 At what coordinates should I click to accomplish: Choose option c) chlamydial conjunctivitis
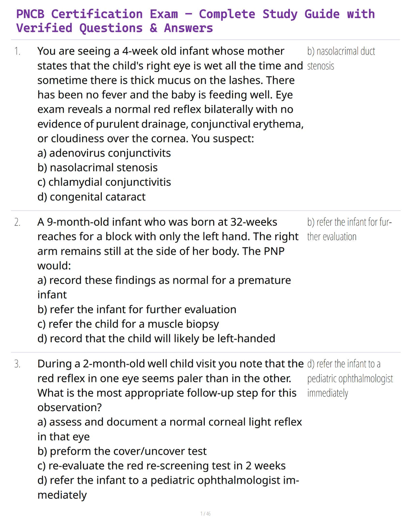coord(104,182)
